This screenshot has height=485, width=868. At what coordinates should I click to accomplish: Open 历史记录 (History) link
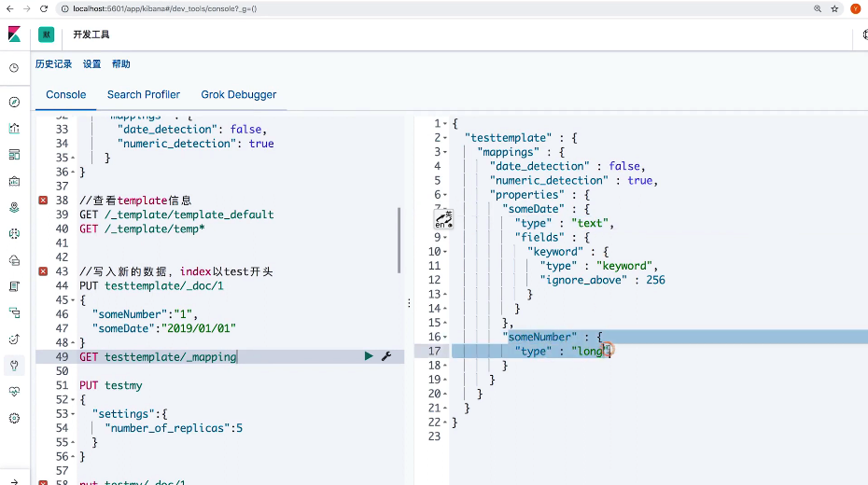(x=53, y=64)
